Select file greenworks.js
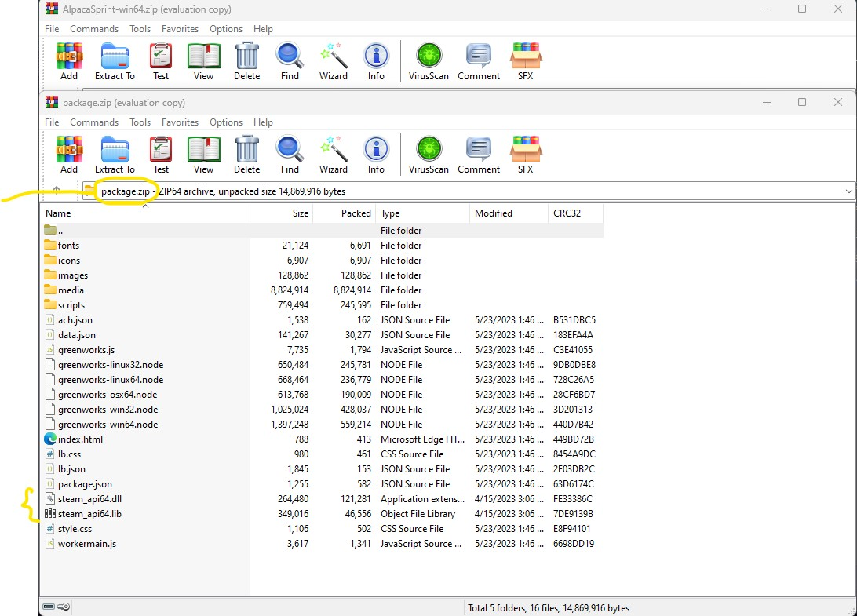 pyautogui.click(x=323, y=350)
